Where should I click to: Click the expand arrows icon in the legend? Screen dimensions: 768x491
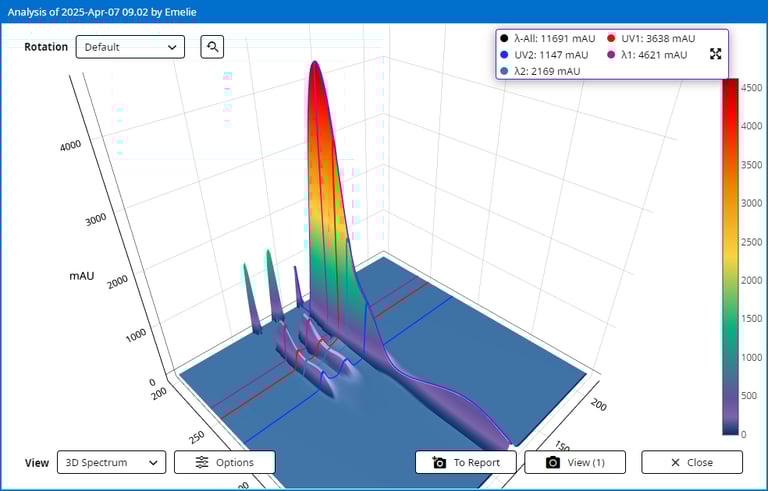715,54
